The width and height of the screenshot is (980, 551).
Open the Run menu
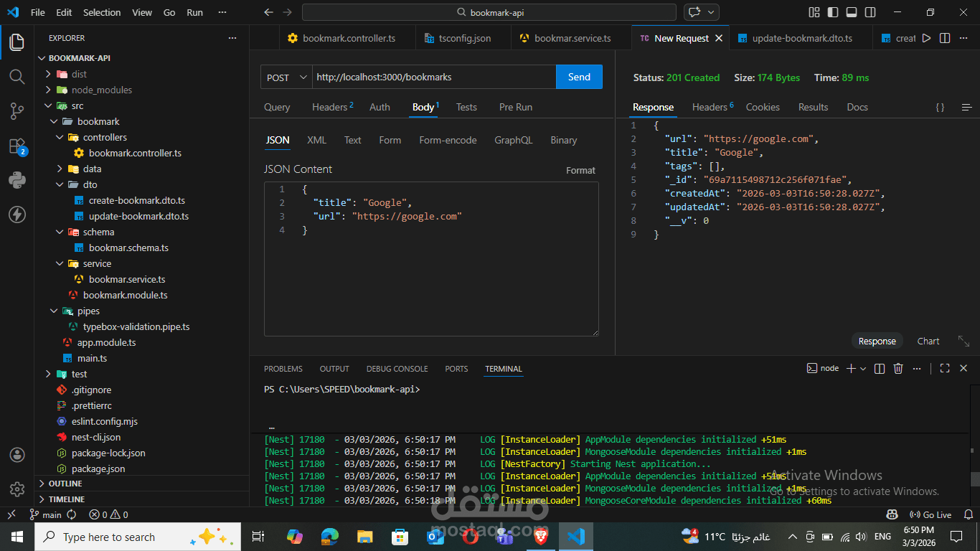click(x=194, y=11)
